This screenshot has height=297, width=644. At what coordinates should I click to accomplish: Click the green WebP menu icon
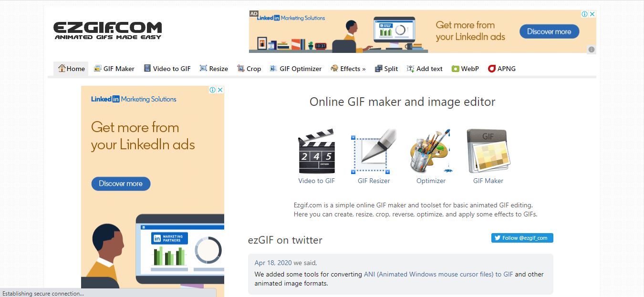coord(456,69)
